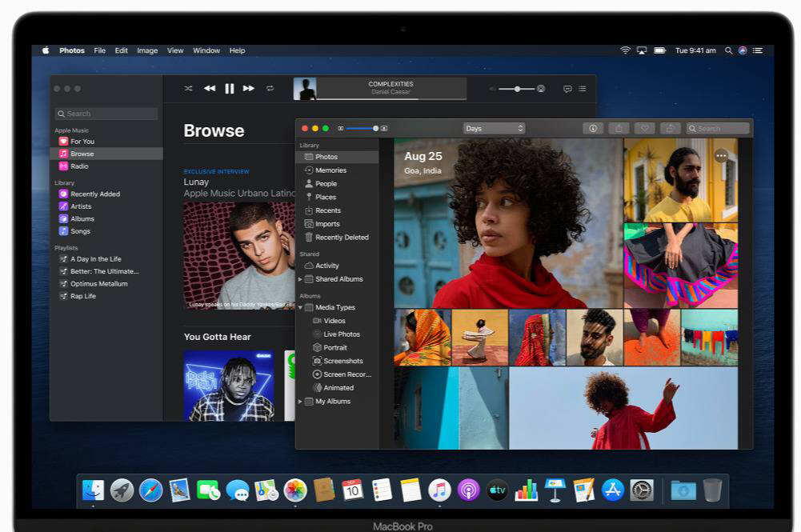
Task: Select Videos under Media Types
Action: (x=338, y=321)
